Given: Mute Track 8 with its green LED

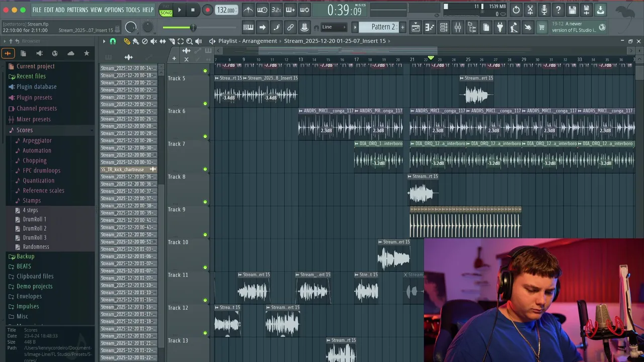Looking at the screenshot, I should pyautogui.click(x=205, y=202).
